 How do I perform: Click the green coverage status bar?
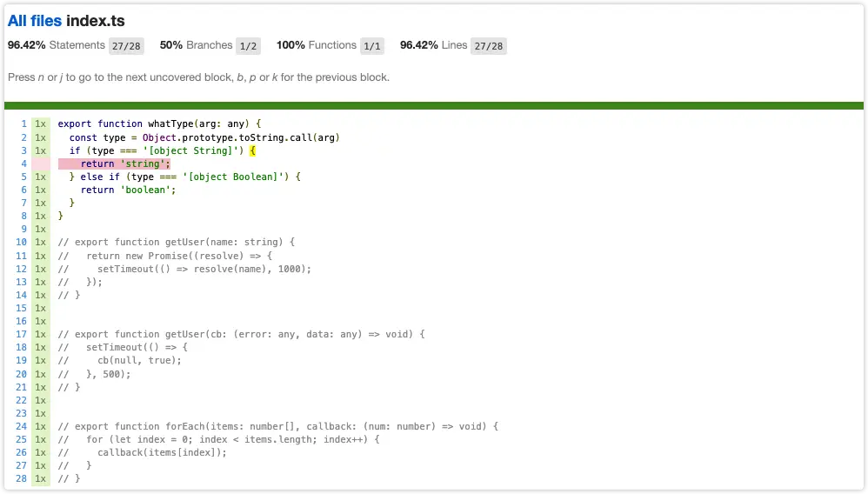click(434, 105)
